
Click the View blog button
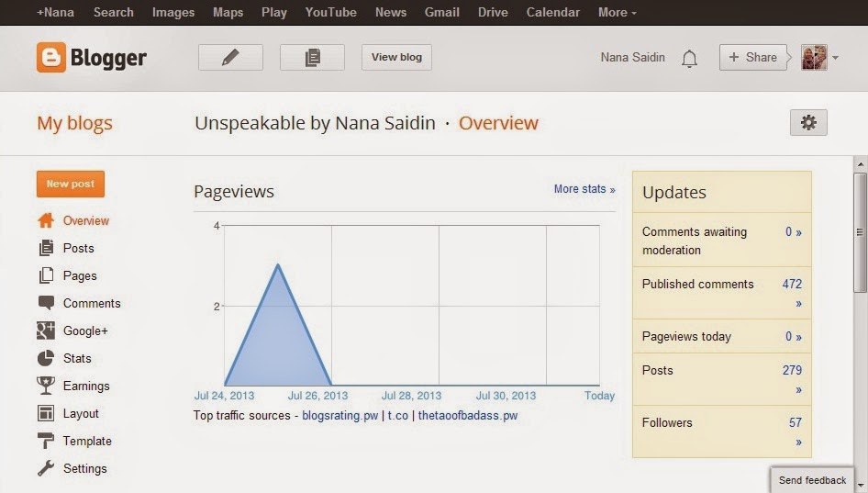coord(396,57)
